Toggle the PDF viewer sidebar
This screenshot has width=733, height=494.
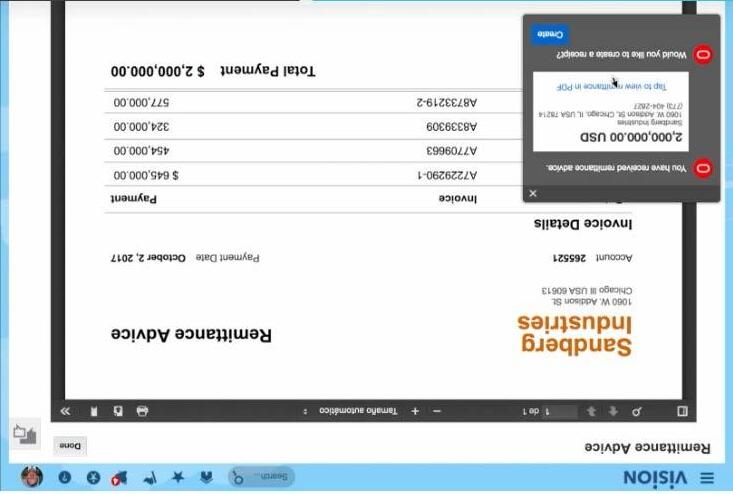(682, 411)
